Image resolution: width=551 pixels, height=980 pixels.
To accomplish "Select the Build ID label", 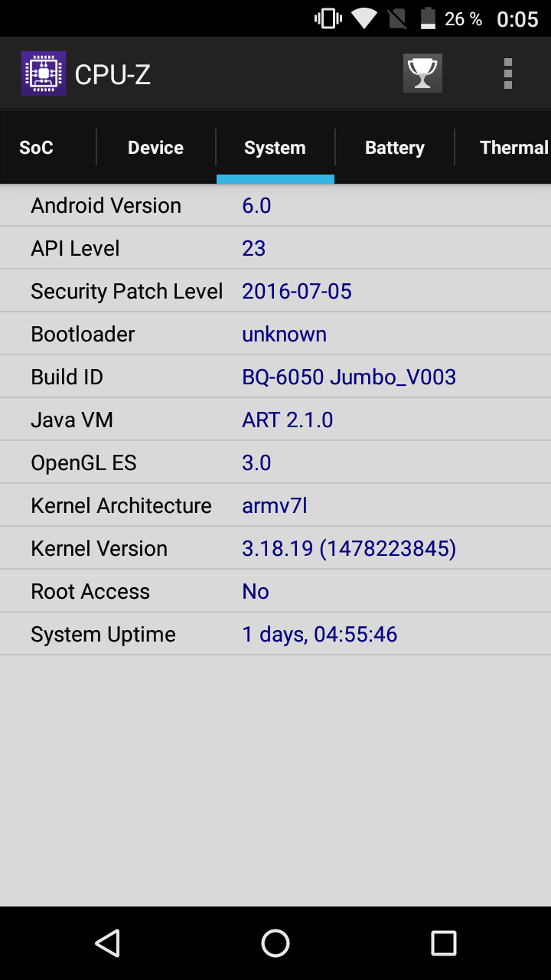I will [67, 377].
